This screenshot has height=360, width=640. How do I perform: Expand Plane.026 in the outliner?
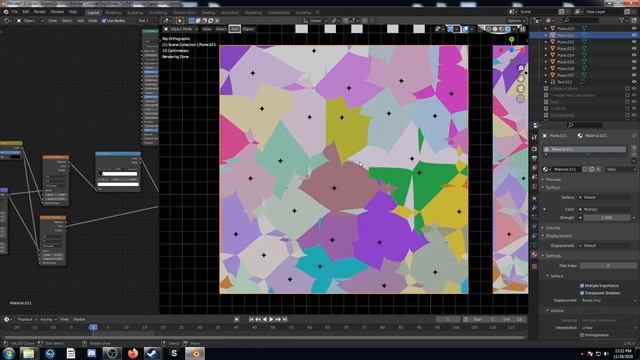pos(546,69)
